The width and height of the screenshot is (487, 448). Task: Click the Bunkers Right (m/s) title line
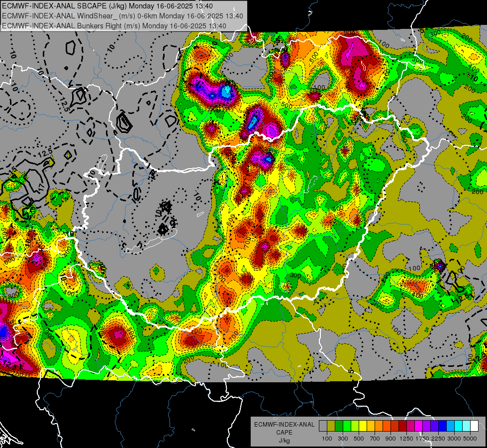(114, 26)
